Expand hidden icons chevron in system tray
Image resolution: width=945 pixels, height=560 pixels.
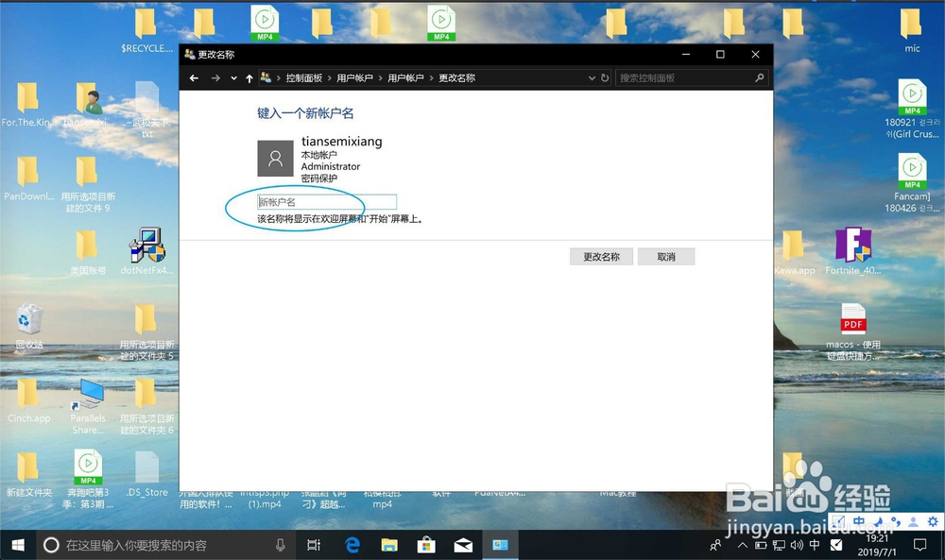click(742, 545)
